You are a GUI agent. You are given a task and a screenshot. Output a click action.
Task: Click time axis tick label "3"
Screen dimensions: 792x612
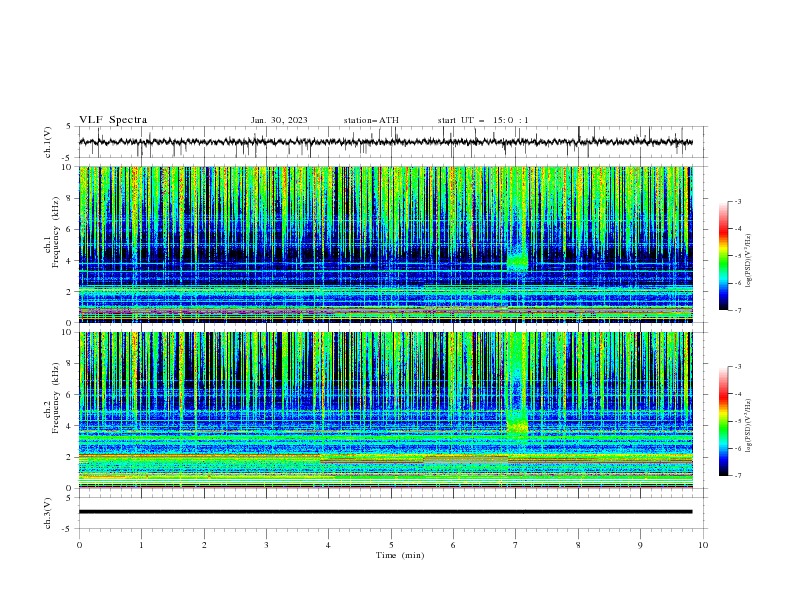coord(266,545)
